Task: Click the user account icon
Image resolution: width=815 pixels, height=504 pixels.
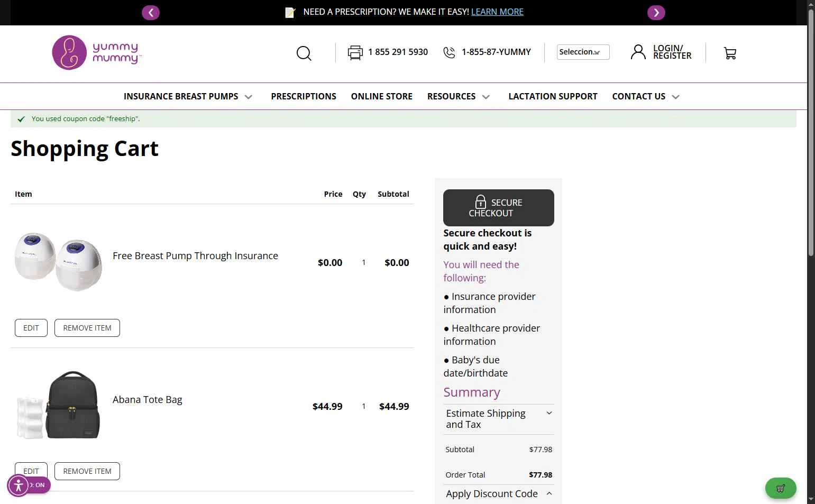Action: click(x=638, y=52)
